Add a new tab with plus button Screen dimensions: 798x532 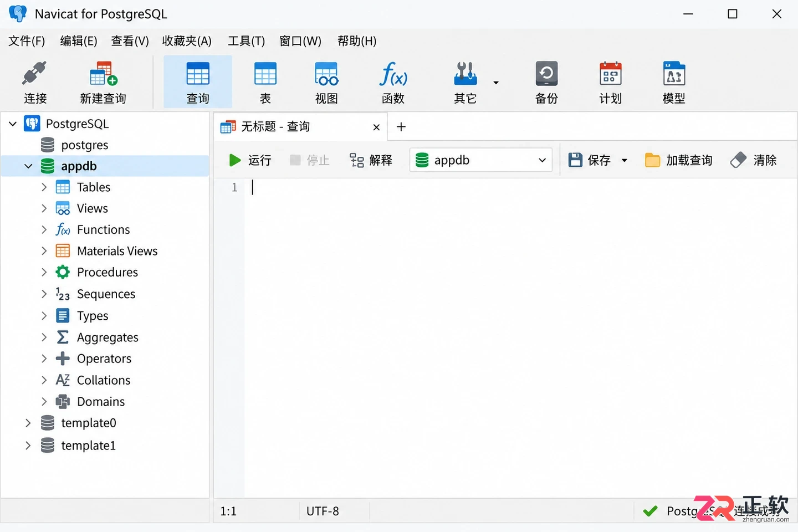[401, 127]
